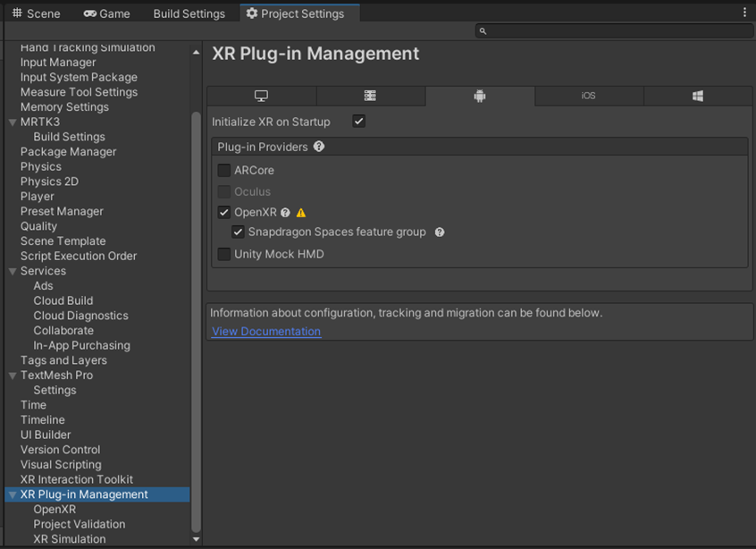Select the iOS platform tab
This screenshot has width=756, height=549.
588,96
